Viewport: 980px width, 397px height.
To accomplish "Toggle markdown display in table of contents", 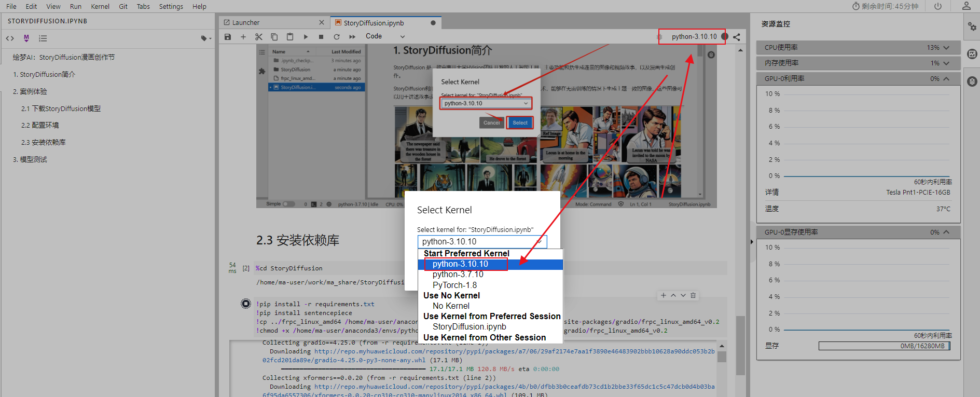I will [x=26, y=38].
